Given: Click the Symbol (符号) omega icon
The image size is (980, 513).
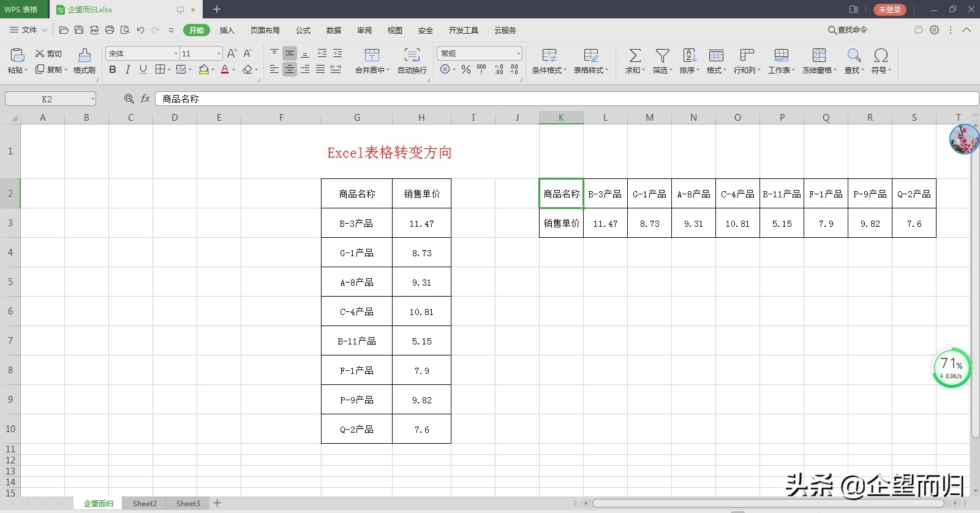Looking at the screenshot, I should [x=881, y=56].
